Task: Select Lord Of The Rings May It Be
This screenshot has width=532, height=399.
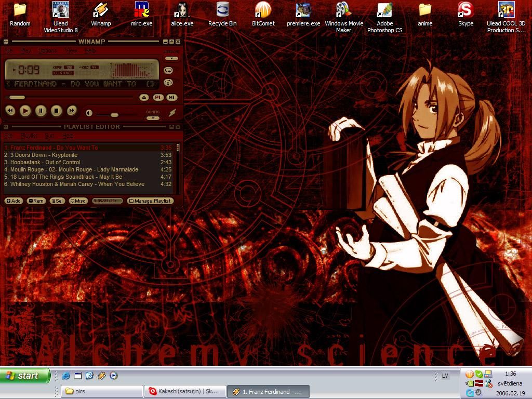Action: pos(88,177)
